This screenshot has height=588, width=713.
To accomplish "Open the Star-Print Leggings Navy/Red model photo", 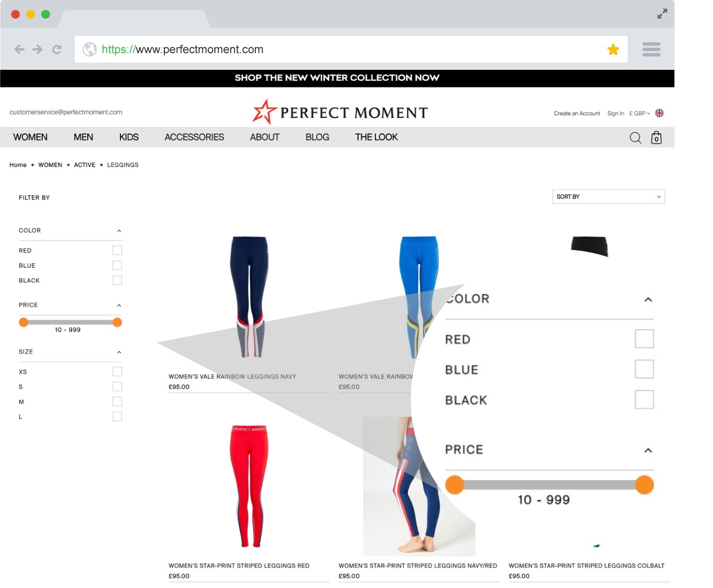I will click(x=419, y=486).
